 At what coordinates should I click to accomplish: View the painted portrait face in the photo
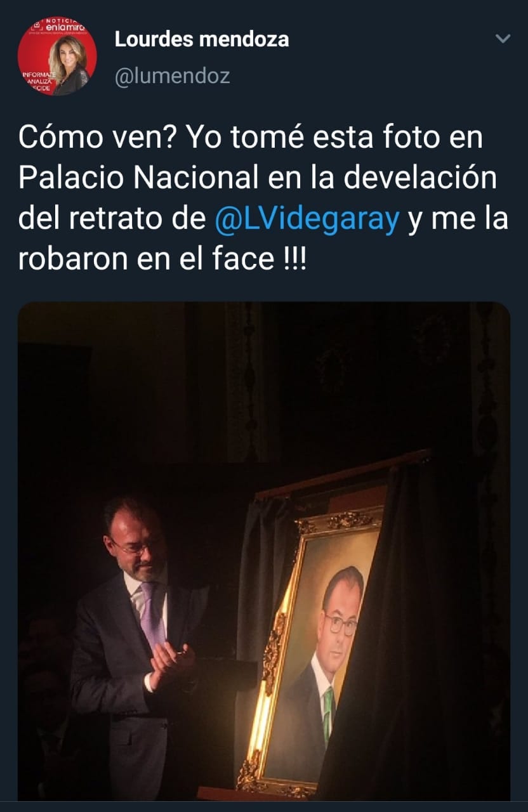[x=342, y=611]
